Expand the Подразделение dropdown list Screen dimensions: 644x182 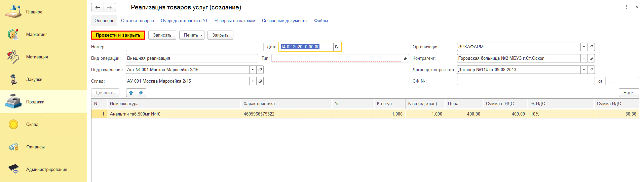(253, 70)
